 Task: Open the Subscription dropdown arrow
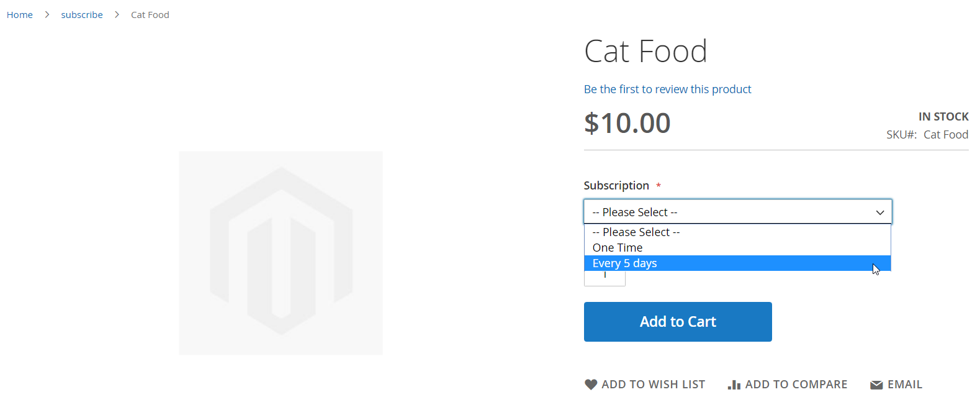tap(879, 212)
